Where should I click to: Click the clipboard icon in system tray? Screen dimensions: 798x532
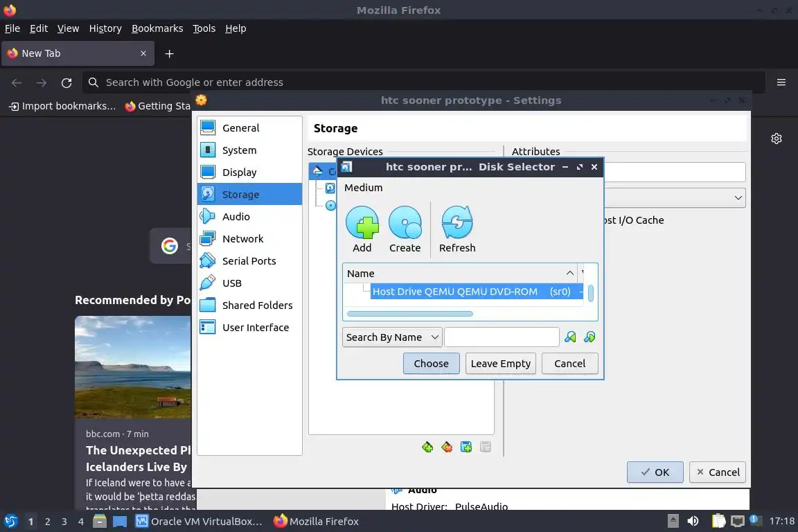click(x=718, y=521)
